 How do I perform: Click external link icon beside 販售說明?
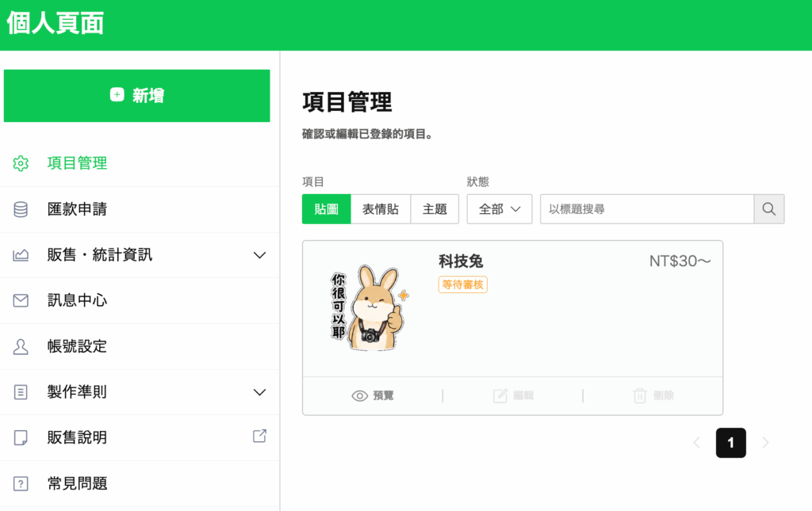pos(259,436)
